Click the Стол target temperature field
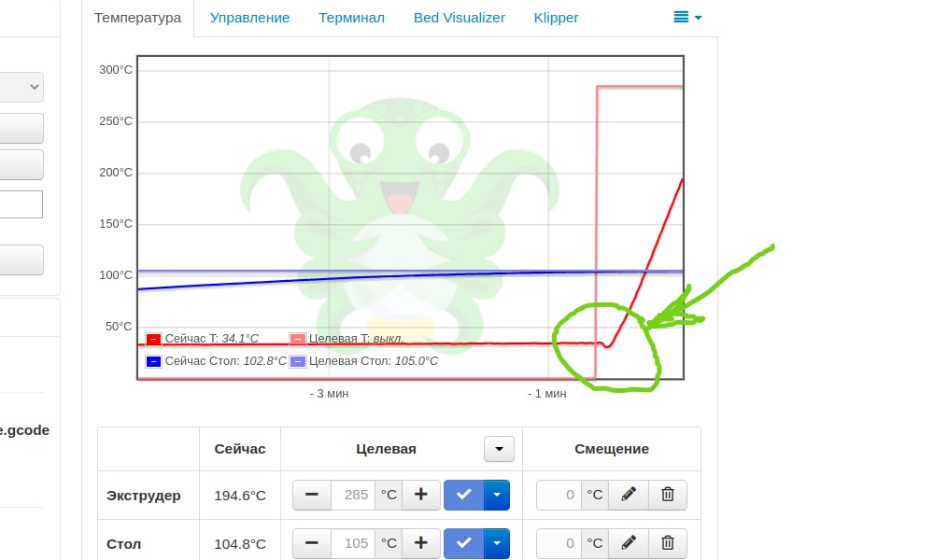This screenshot has height=560, width=934. point(353,543)
